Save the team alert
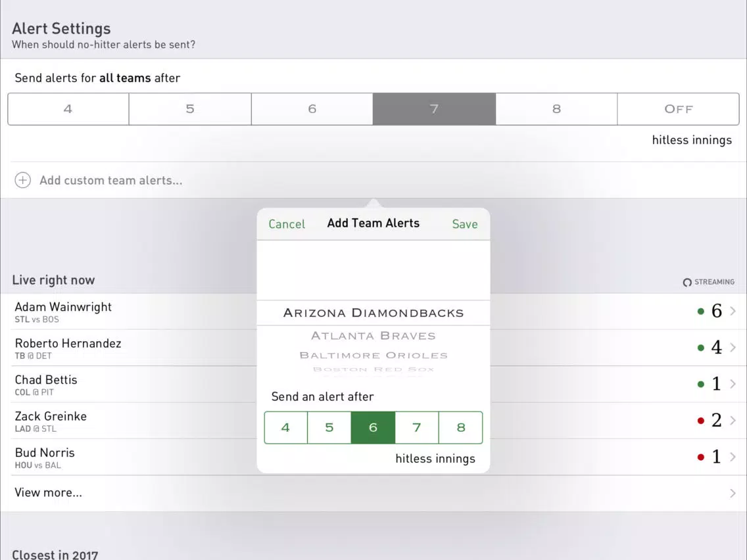747x560 pixels. click(x=465, y=224)
